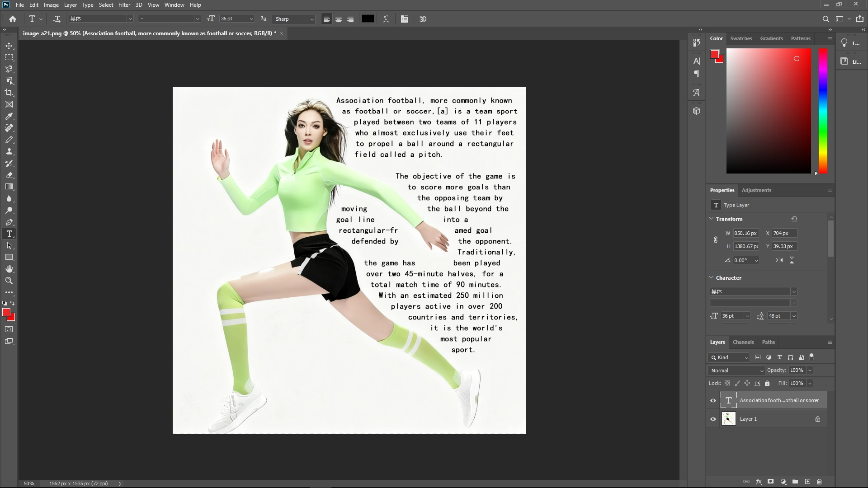The width and height of the screenshot is (868, 488).
Task: Open the Create warped text dialog
Action: pyautogui.click(x=386, y=19)
